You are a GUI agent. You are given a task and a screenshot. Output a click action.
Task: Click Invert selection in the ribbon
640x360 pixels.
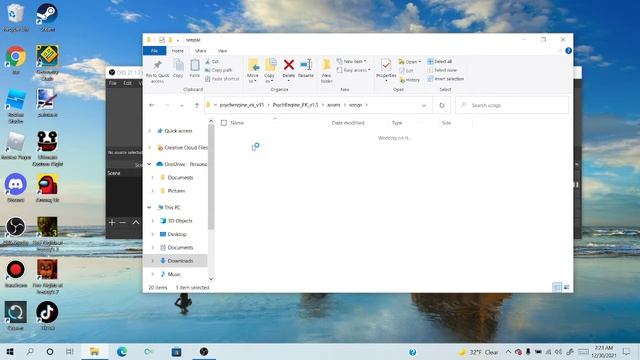point(446,79)
